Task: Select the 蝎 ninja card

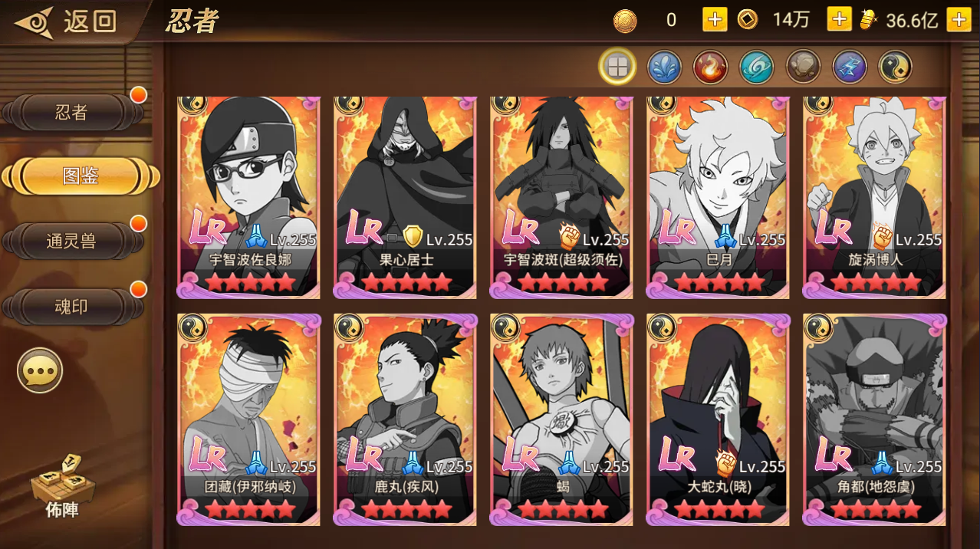Action: click(x=562, y=419)
